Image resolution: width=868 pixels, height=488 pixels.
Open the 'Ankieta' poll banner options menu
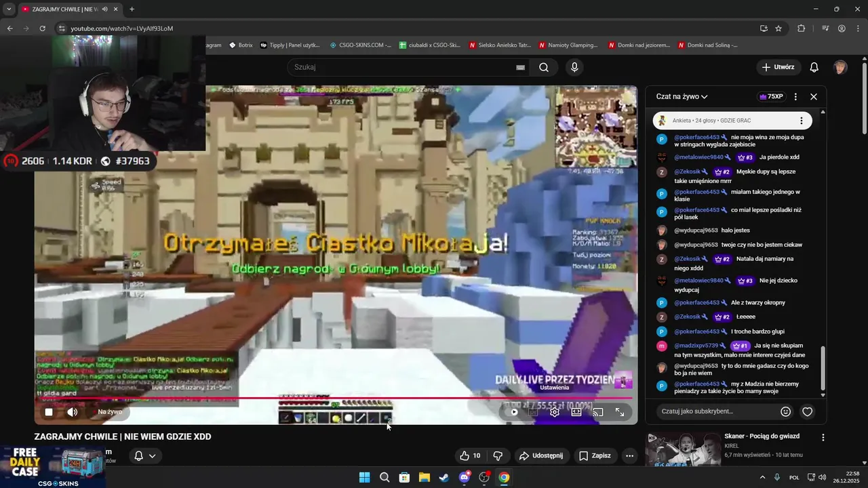pos(801,121)
